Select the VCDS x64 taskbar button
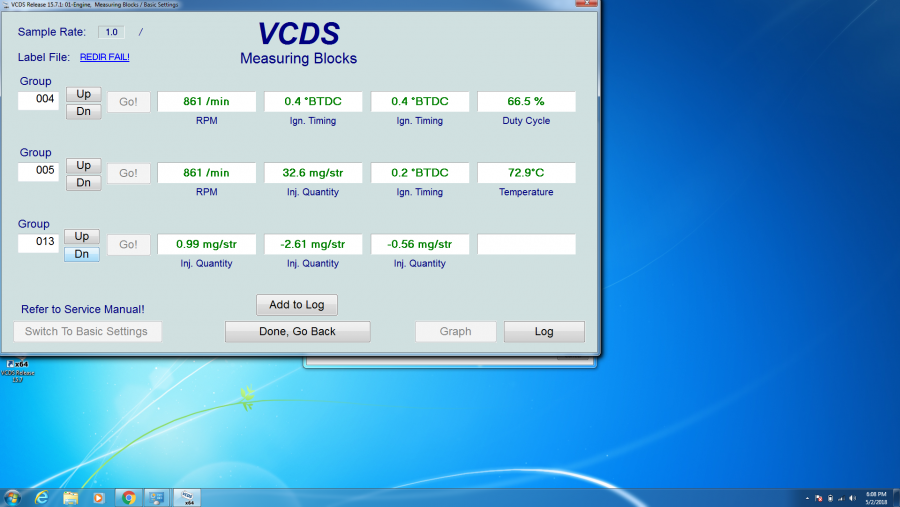Screen dimensions: 900x507 (187, 497)
